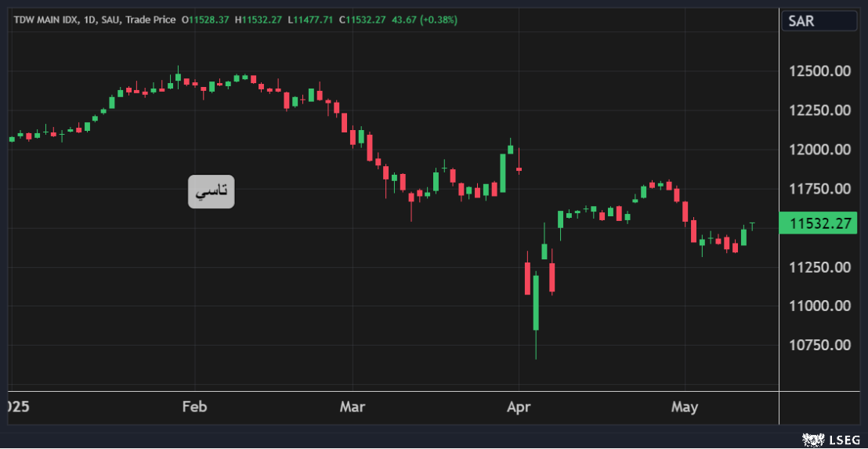Click the LSEG logo icon
868x449 pixels.
click(x=810, y=440)
